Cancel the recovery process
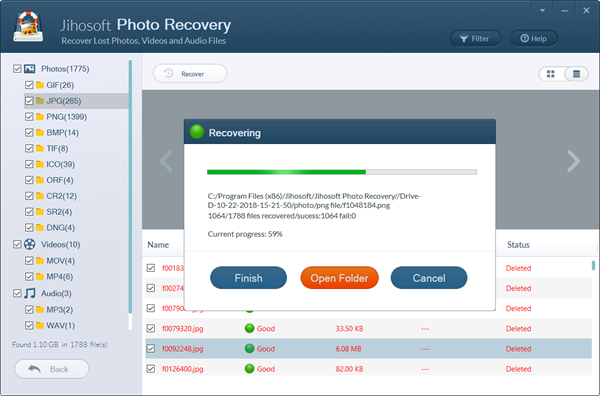The width and height of the screenshot is (600, 396). [x=429, y=278]
